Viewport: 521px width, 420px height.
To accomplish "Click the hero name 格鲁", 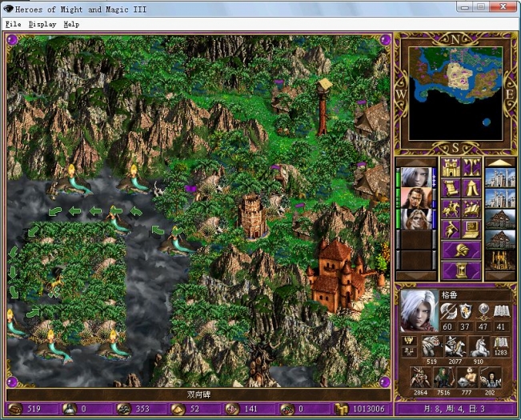I will [x=449, y=295].
